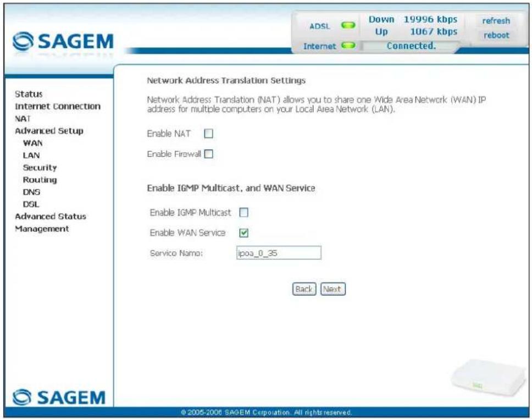532x419 pixels.
Task: Click the ADSL green status LED
Action: [348, 25]
